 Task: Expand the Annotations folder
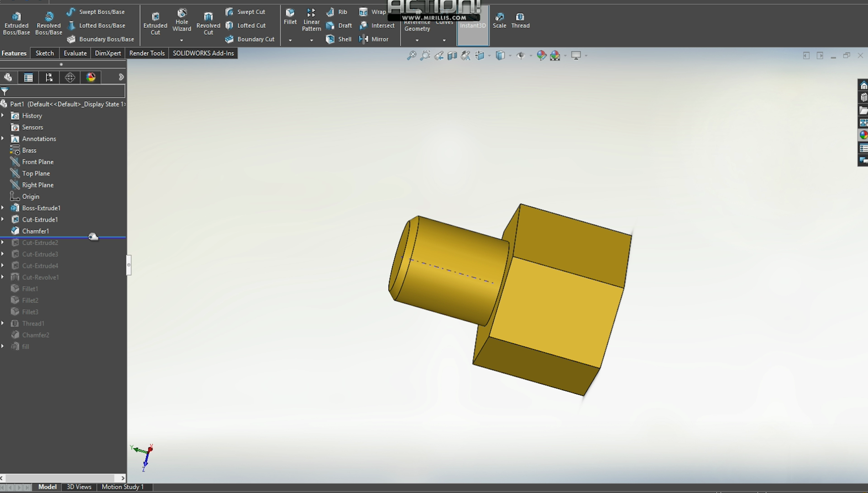pos(3,138)
